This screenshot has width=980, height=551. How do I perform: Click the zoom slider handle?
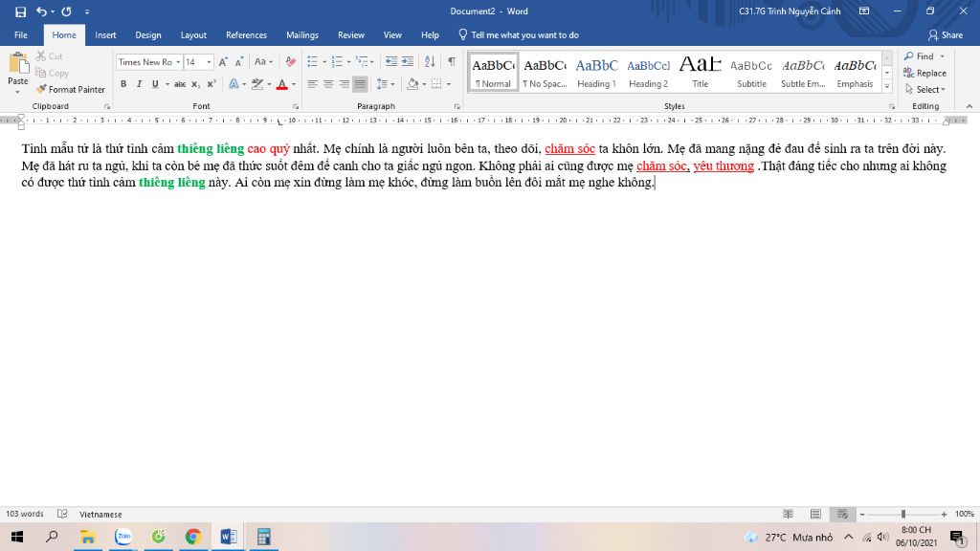tap(903, 514)
